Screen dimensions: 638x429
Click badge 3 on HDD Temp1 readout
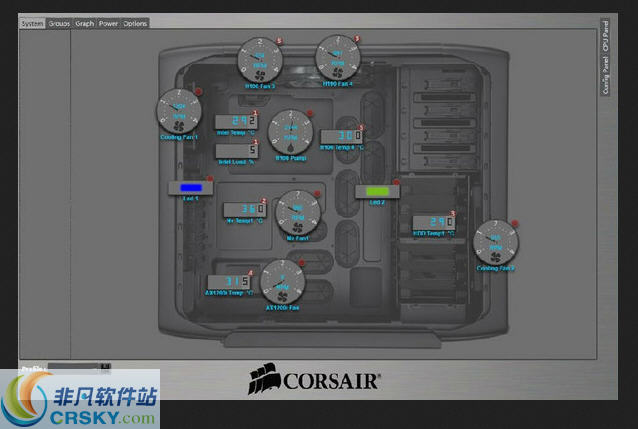[x=452, y=214]
